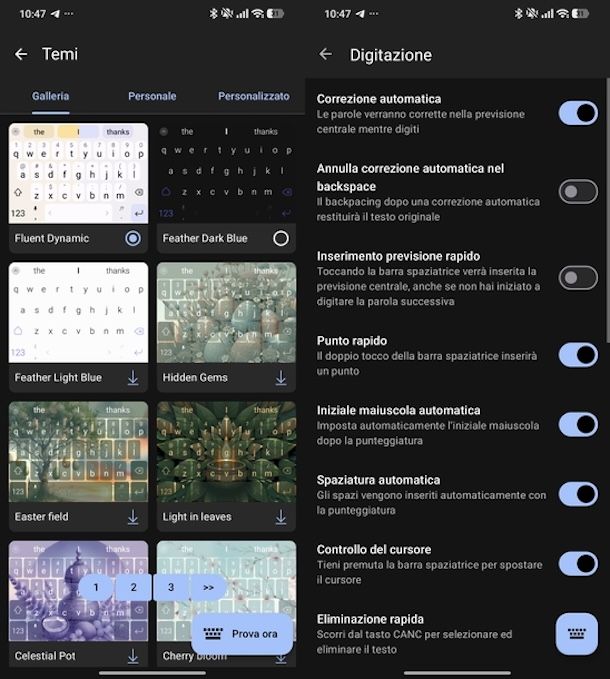Tap location arrow in Digitazione status bar

359,13
